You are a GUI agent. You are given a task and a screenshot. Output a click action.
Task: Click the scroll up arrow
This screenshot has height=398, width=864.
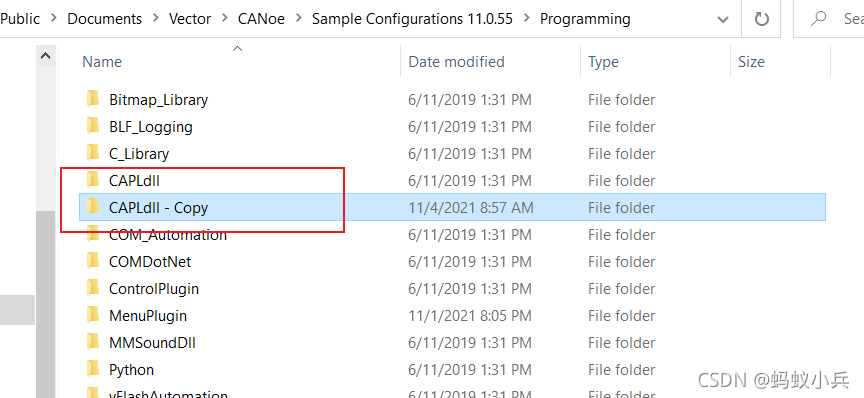click(x=46, y=56)
